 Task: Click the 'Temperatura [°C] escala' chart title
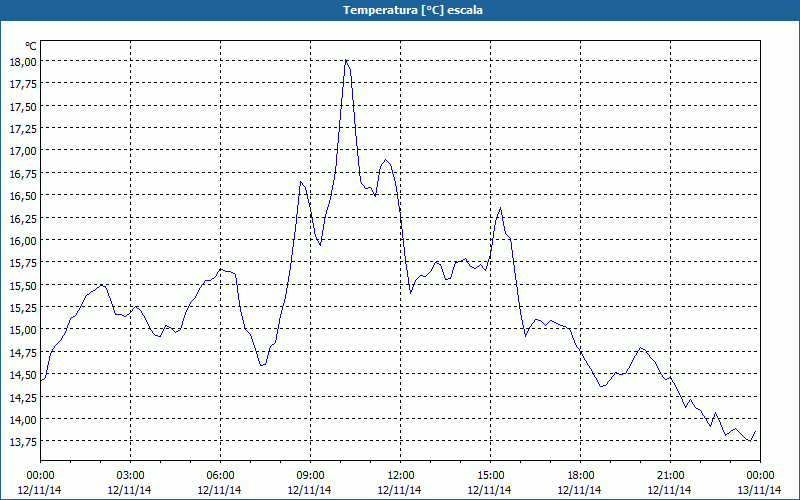coord(412,10)
